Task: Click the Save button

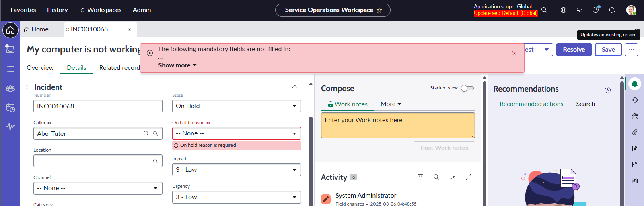Action: (608, 50)
